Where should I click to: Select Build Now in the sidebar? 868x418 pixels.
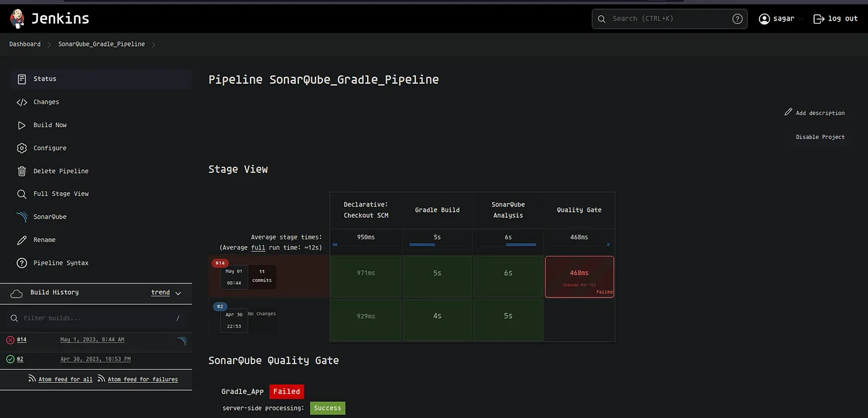(x=101, y=125)
